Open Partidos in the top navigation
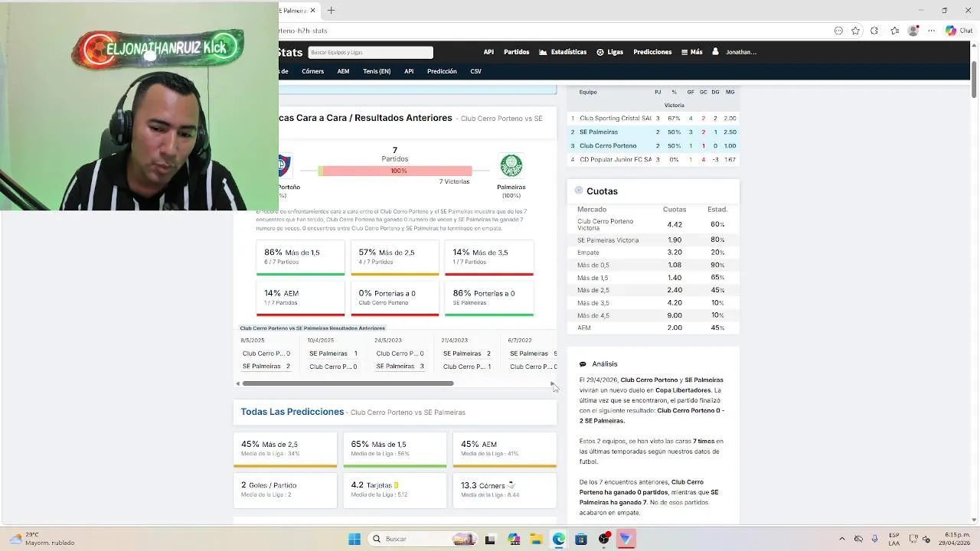Image resolution: width=980 pixels, height=551 pixels. [516, 52]
